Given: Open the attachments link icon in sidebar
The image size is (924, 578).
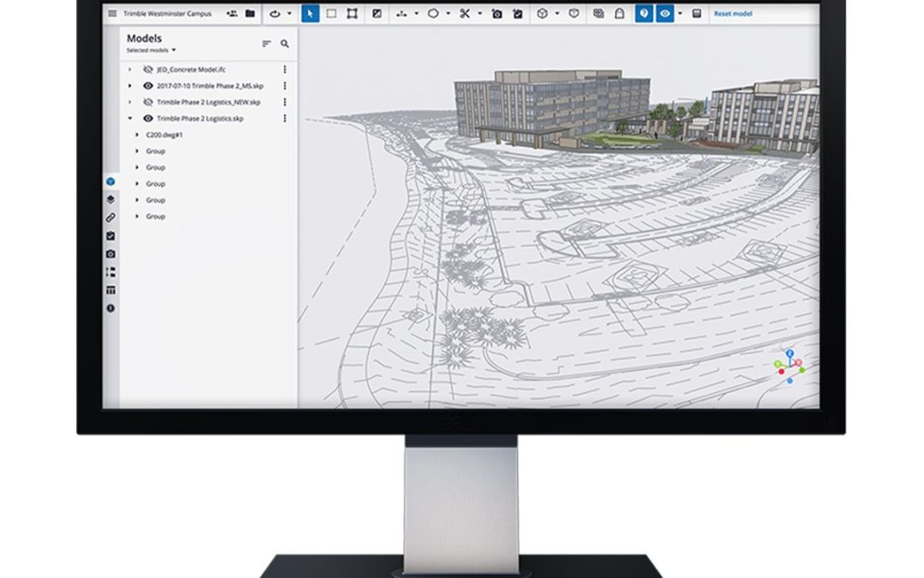Looking at the screenshot, I should coord(110,217).
